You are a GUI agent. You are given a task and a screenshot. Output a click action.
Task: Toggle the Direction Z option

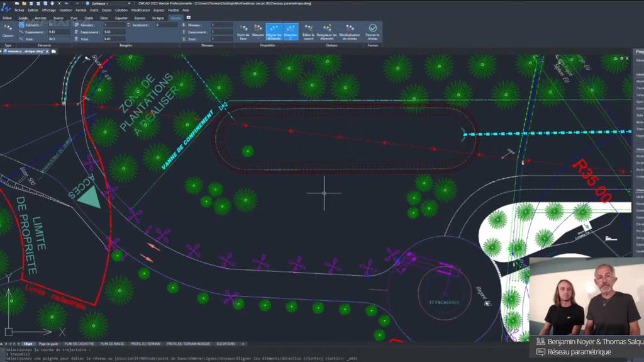pyautogui.click(x=291, y=31)
